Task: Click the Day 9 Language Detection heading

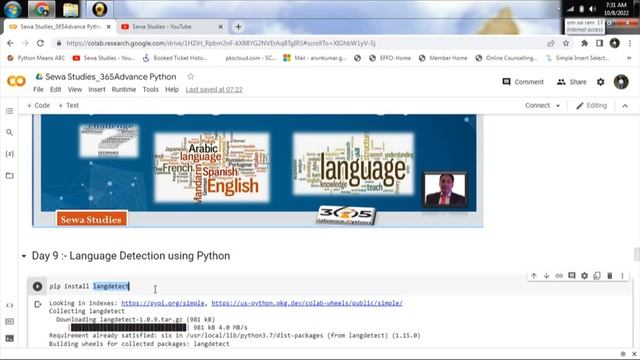Action: coord(131,256)
